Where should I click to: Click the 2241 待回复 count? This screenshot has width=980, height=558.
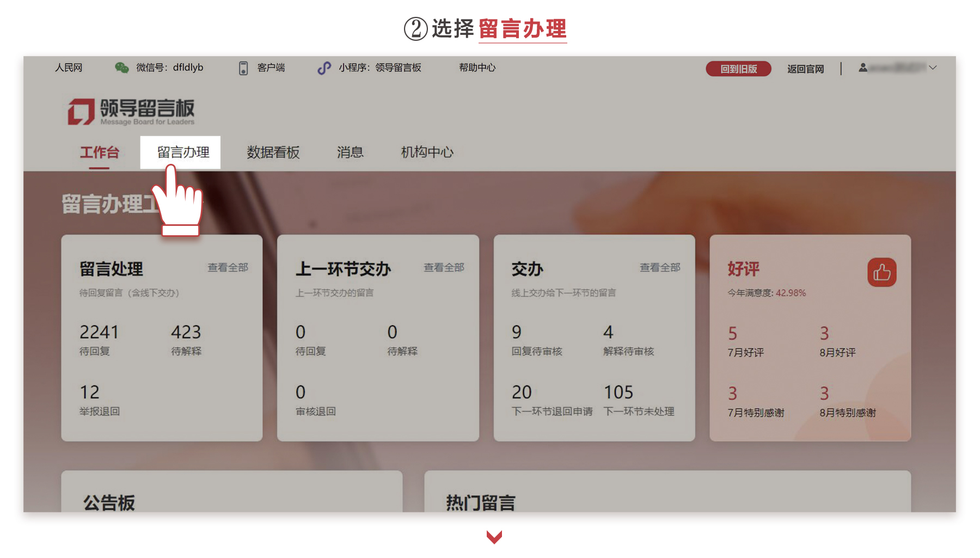pyautogui.click(x=99, y=339)
